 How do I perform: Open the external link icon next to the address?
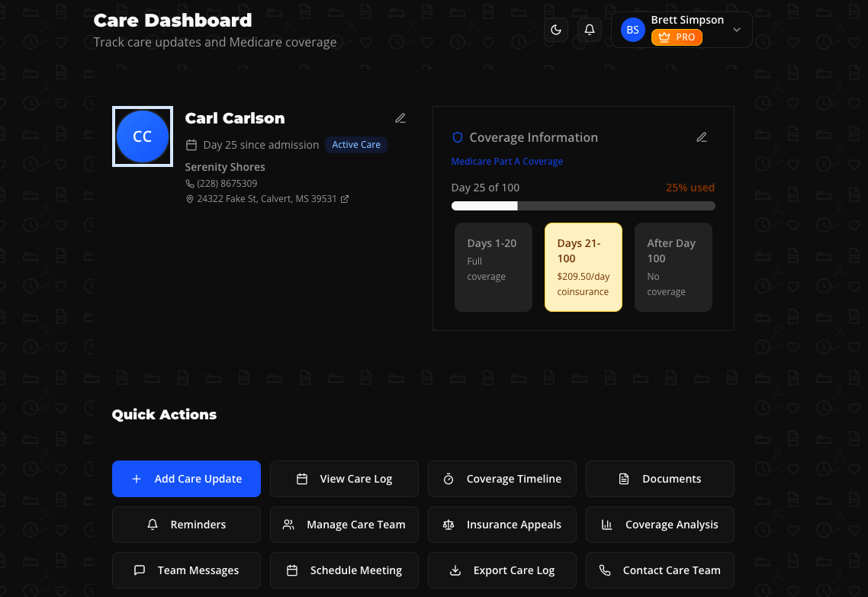coord(345,199)
